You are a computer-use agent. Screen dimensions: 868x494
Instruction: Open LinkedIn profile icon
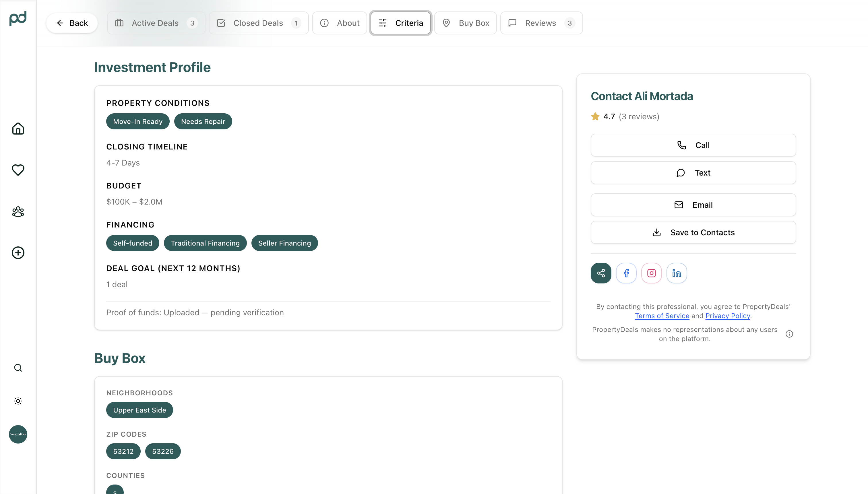pyautogui.click(x=677, y=273)
